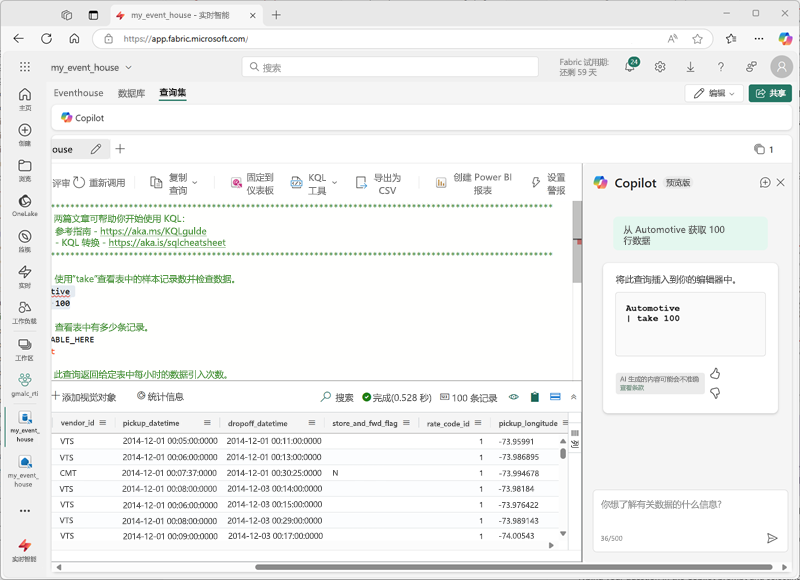Open Workspaces in the sidebar
800x580 pixels.
[x=24, y=349]
